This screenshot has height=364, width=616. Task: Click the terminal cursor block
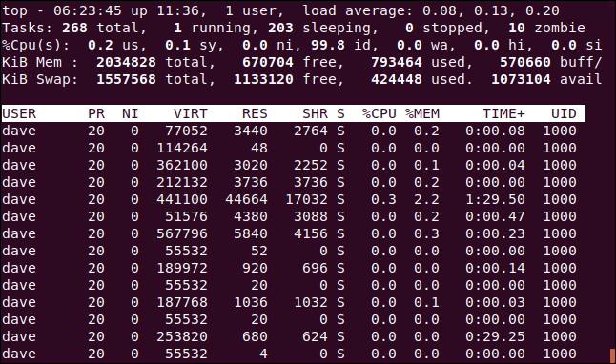612,355
